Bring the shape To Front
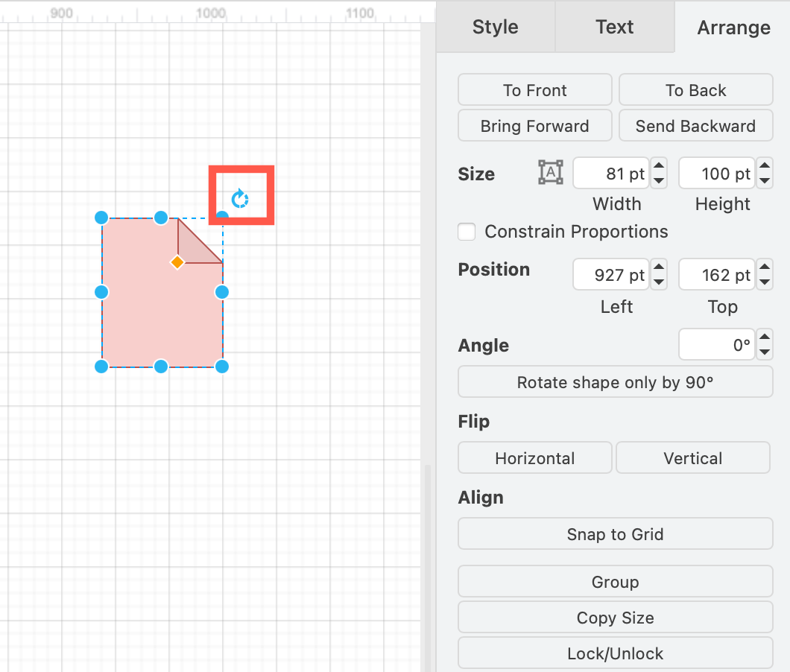 [534, 89]
